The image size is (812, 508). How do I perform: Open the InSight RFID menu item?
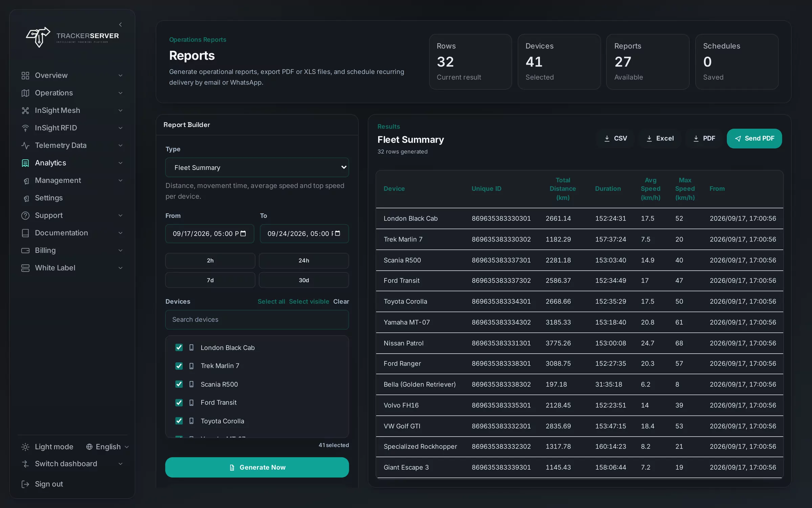pyautogui.click(x=72, y=128)
